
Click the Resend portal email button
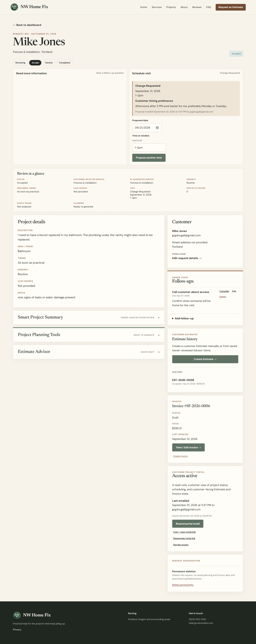pos(188,524)
